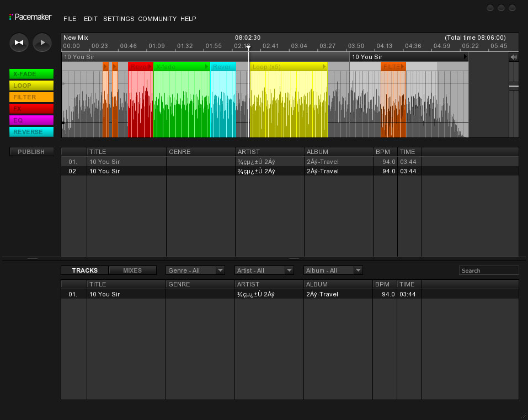Select the orange FILTER region
Viewport: 528px width, 420px height.
coord(393,100)
